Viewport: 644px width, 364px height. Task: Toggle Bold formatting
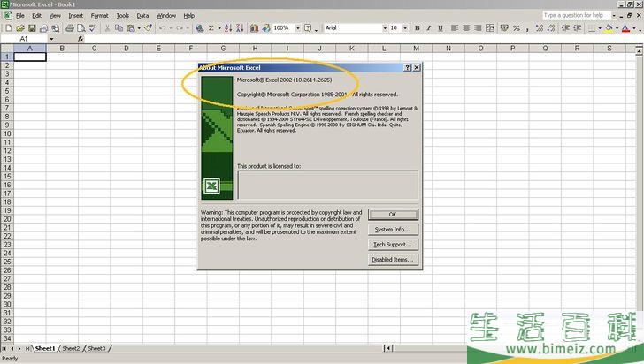click(417, 28)
